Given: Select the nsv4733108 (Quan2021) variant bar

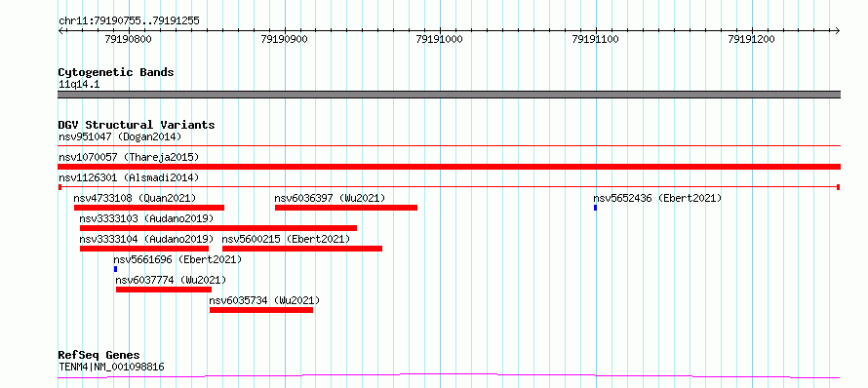Looking at the screenshot, I should (x=149, y=208).
